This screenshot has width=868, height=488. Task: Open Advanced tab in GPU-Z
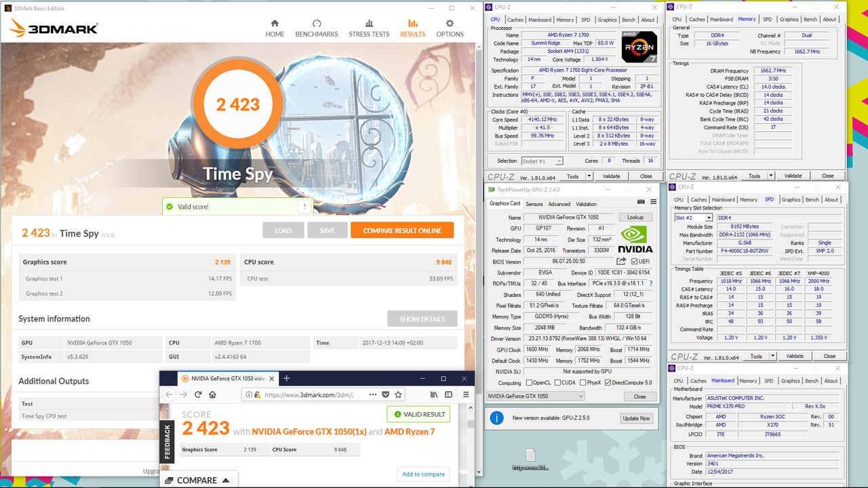click(559, 204)
